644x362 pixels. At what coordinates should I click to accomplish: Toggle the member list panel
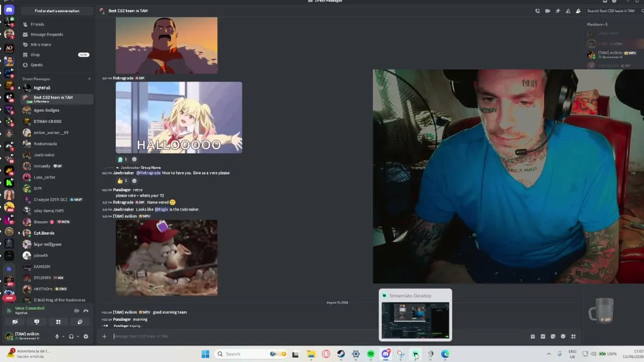578,11
